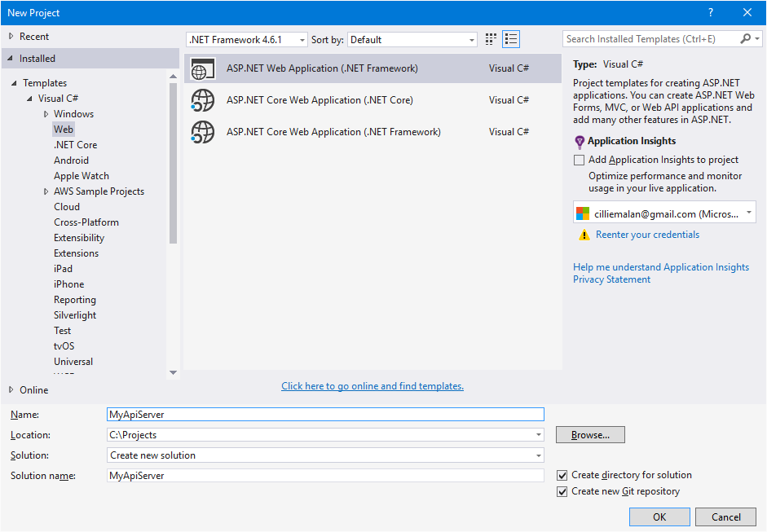Select the iPad category
This screenshot has width=767, height=532.
coord(63,269)
